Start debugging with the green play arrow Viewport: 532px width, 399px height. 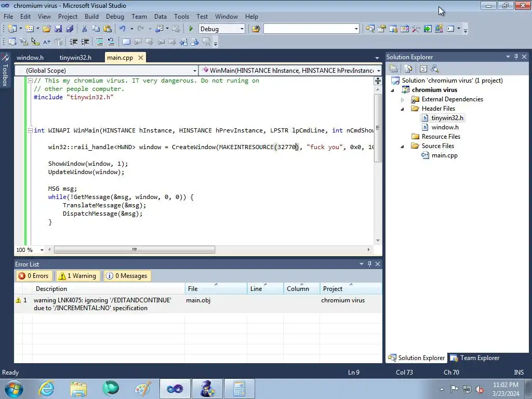pyautogui.click(x=191, y=29)
